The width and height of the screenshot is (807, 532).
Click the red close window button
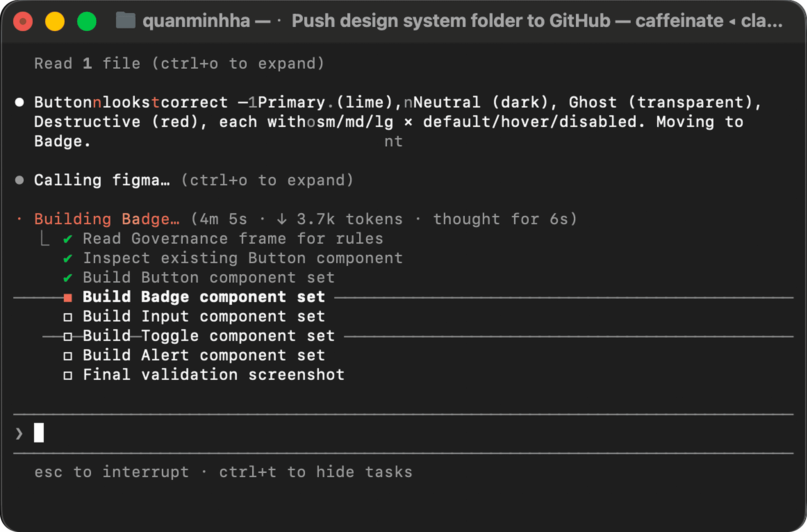click(23, 21)
